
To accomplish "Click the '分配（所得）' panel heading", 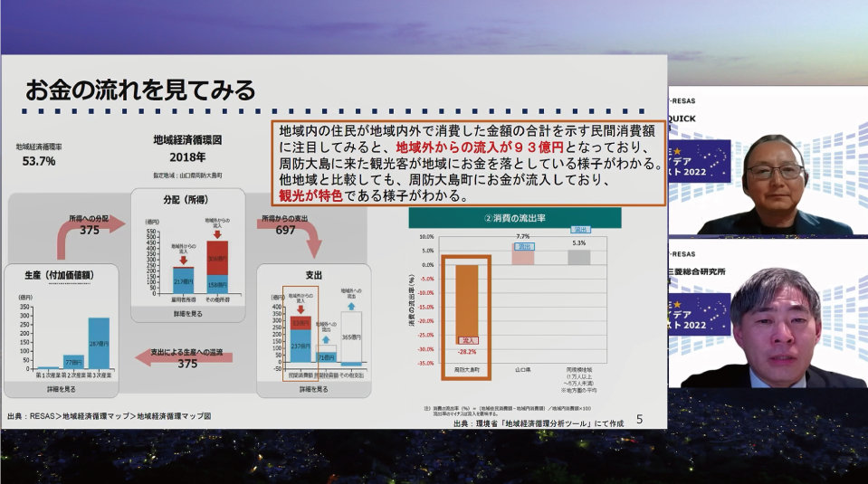I will point(186,200).
